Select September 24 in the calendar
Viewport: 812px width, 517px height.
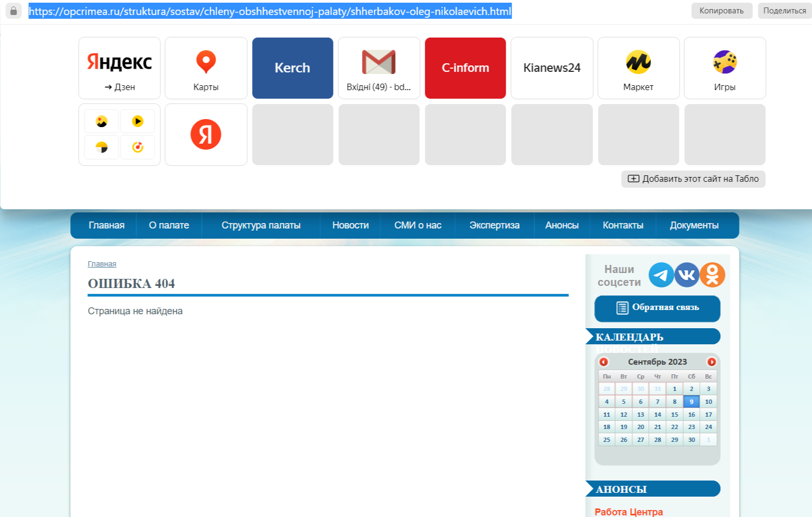pyautogui.click(x=708, y=427)
